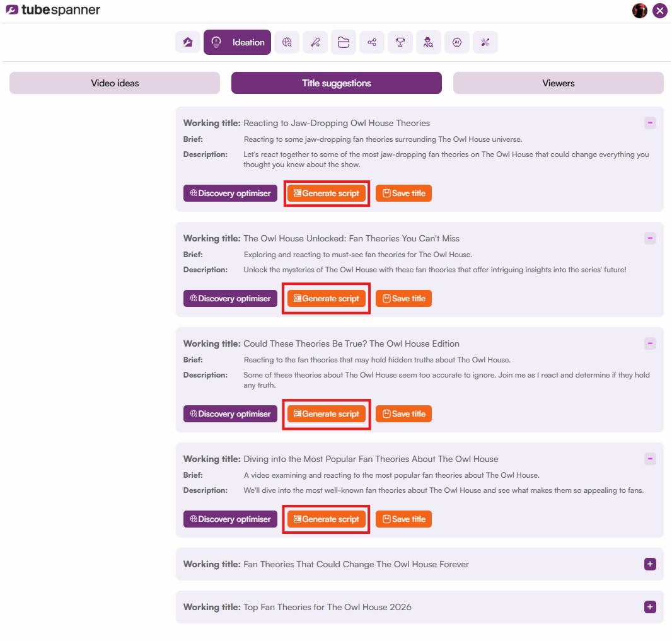The width and height of the screenshot is (672, 641).
Task: Click the title 'Fan Theories That Could Change The Owl House Forever'
Action: point(356,565)
